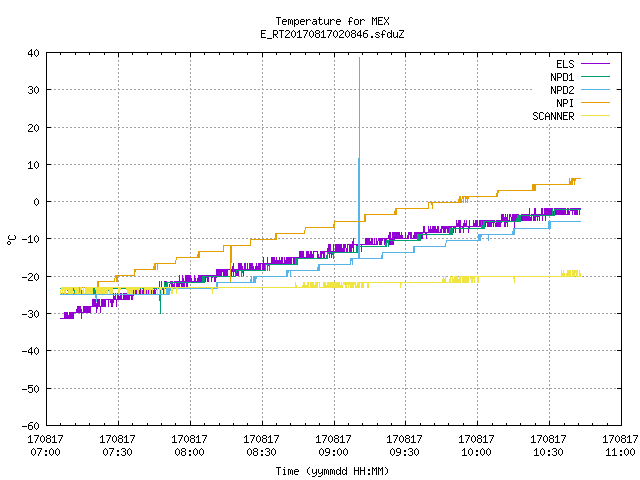Click the y-axis label -50
Viewport: 640px width, 480px height.
[x=31, y=389]
